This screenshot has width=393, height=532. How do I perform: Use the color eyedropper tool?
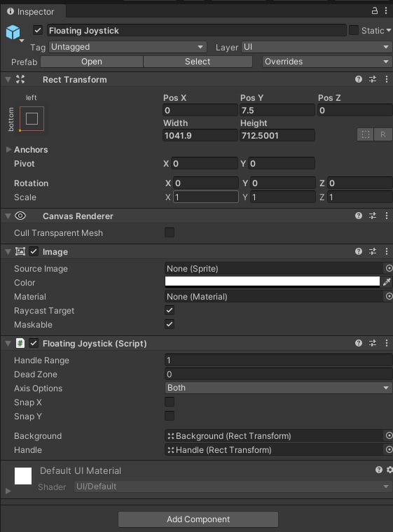pos(387,282)
